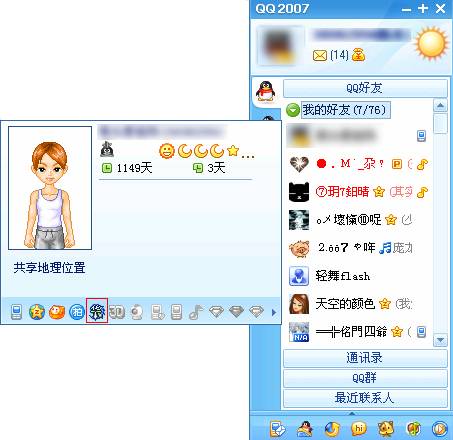The image size is (453, 440).
Task: Select the contact with the heart avatar
Action: pos(358,164)
